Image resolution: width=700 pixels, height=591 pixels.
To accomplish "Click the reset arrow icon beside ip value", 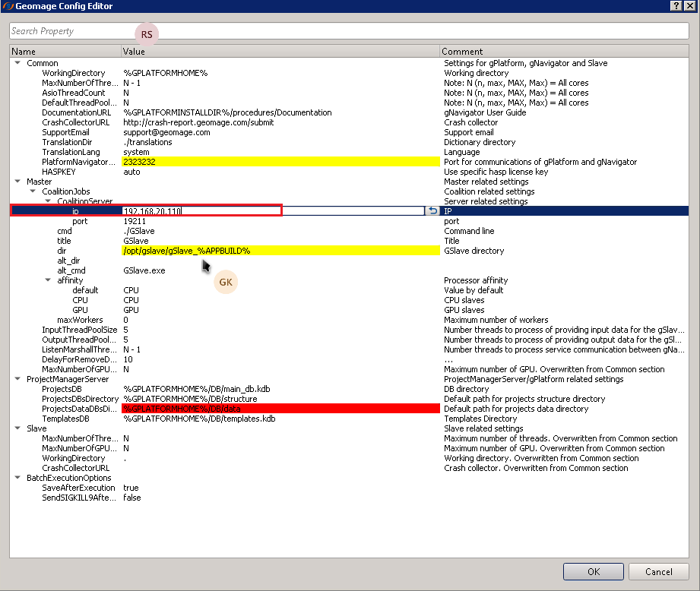I will (x=432, y=211).
